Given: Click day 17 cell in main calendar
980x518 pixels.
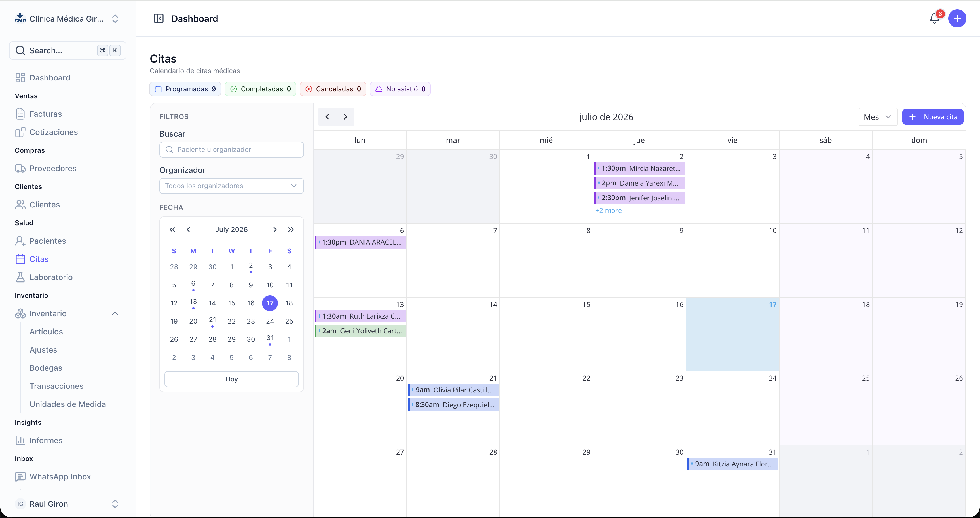Looking at the screenshot, I should pos(732,334).
